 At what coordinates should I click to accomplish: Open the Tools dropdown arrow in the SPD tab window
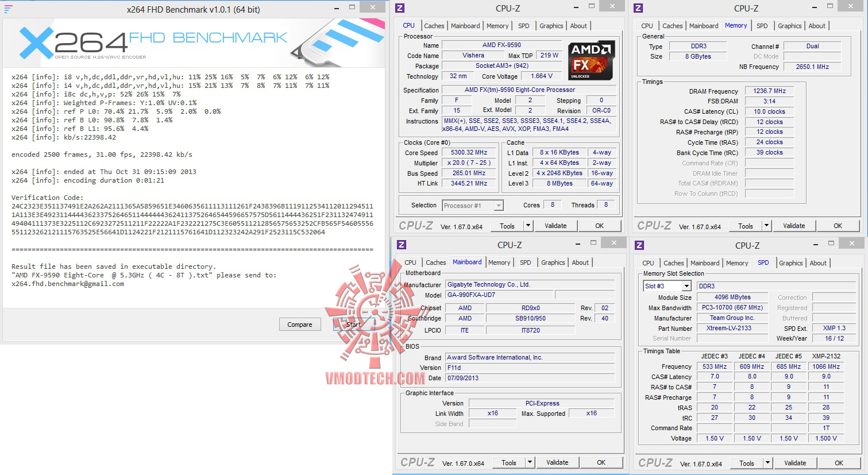point(768,463)
